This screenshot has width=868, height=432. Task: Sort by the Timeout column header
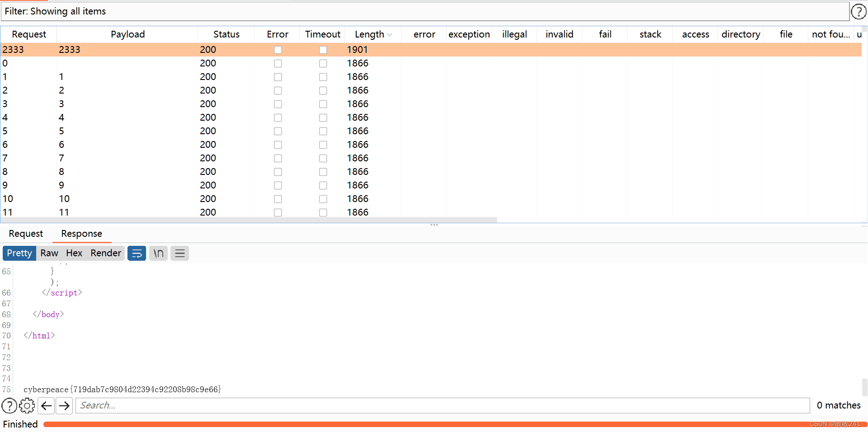point(322,34)
